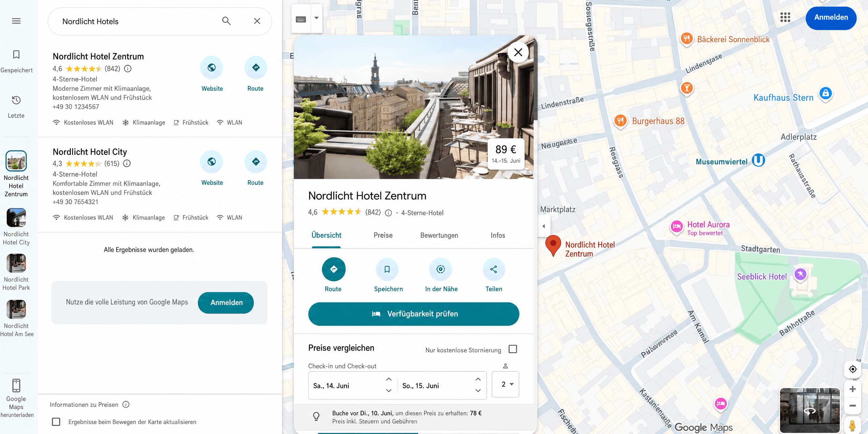Open the Museumviertel U-Bahn station marker
This screenshot has height=434, width=868.
coord(758,160)
